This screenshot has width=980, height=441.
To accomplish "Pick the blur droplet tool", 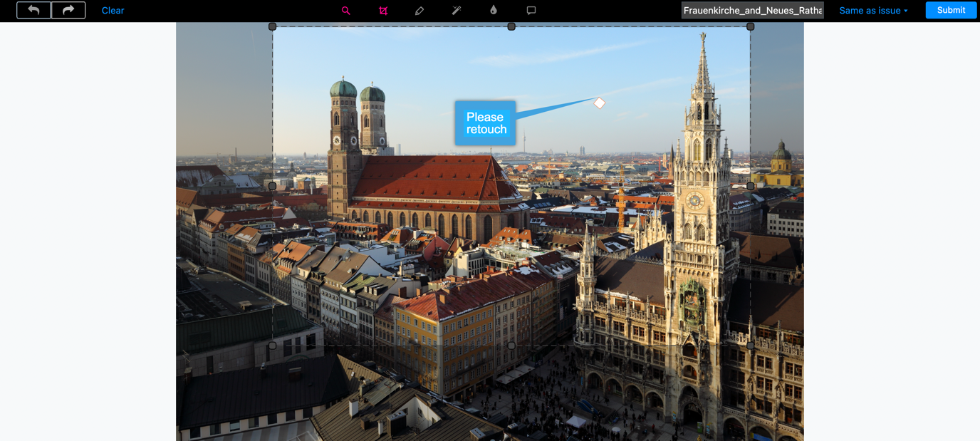I will 492,10.
